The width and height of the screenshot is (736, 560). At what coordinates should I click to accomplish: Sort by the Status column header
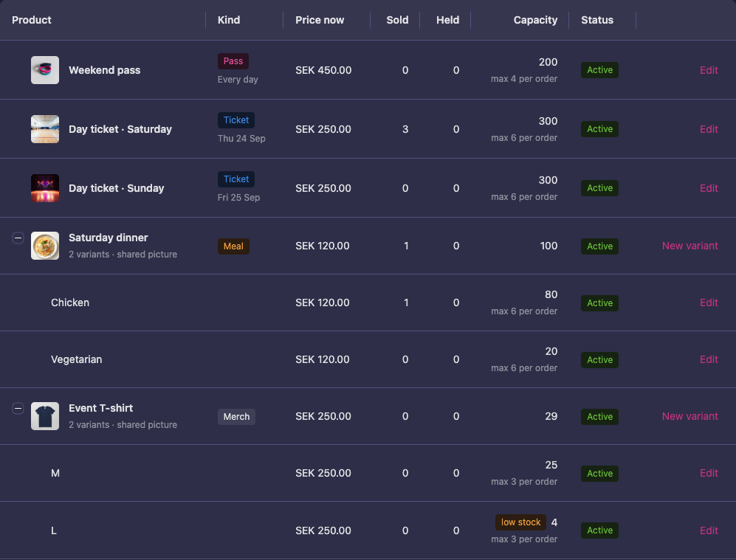[x=597, y=20]
